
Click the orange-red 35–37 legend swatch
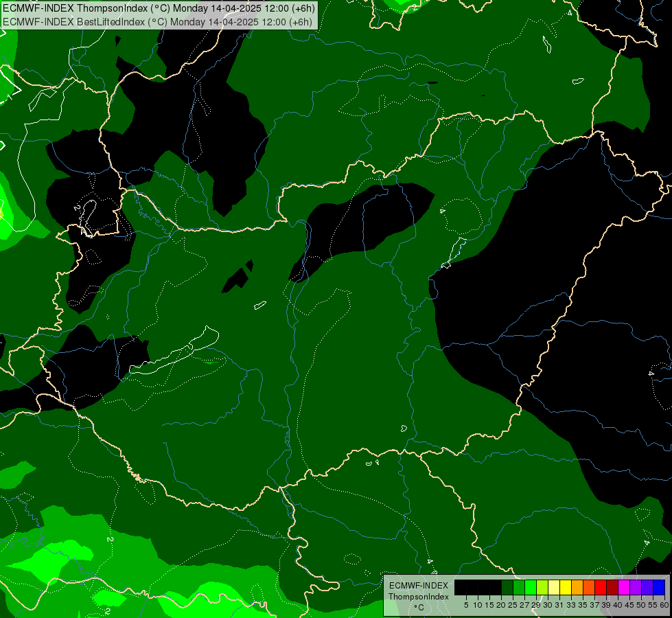coord(589,587)
